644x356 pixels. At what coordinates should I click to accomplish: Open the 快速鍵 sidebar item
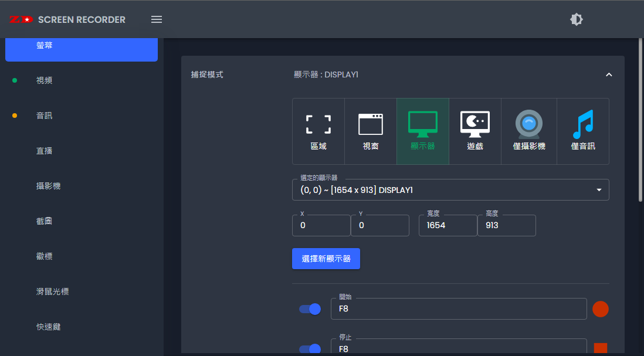[x=48, y=327]
